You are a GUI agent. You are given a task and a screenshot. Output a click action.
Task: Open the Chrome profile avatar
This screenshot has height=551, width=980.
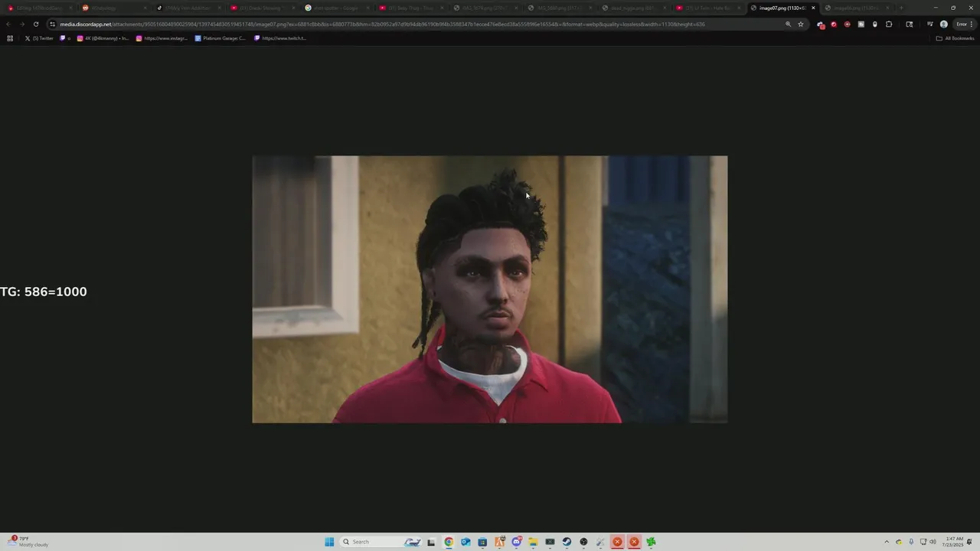coord(944,24)
